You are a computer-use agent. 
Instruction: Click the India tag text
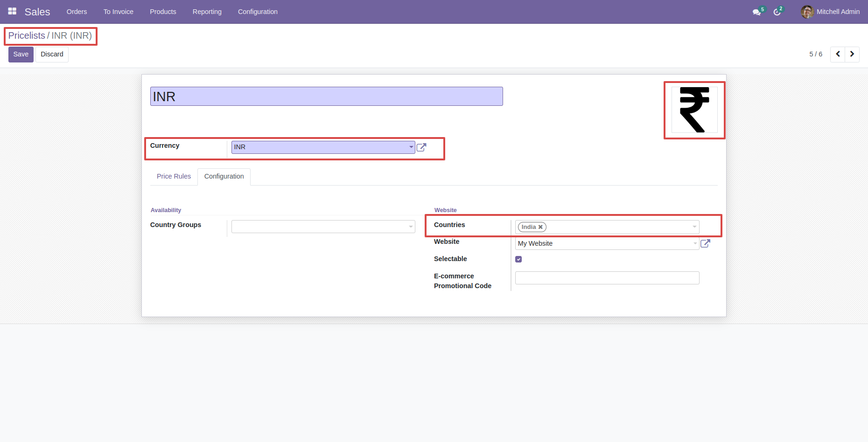pyautogui.click(x=529, y=227)
